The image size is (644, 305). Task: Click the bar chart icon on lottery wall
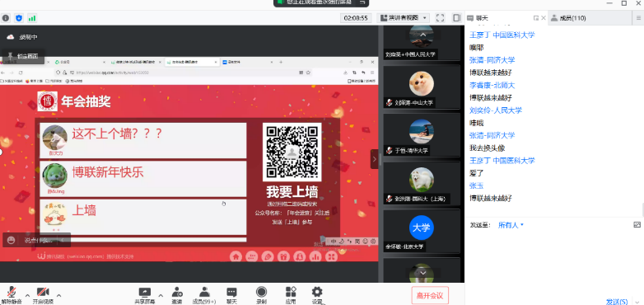pyautogui.click(x=316, y=256)
